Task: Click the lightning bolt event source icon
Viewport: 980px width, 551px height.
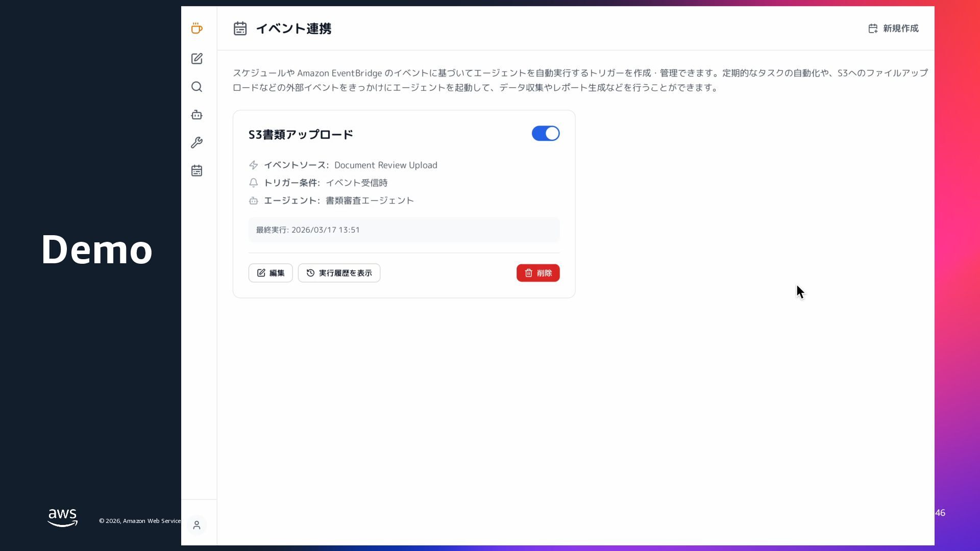Action: point(253,165)
